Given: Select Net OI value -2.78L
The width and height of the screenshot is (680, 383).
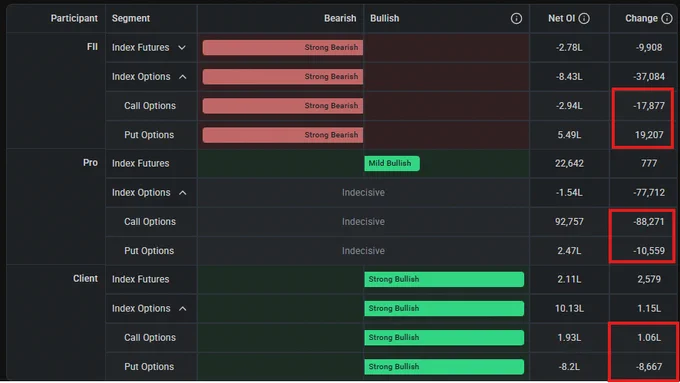Looking at the screenshot, I should [x=569, y=47].
